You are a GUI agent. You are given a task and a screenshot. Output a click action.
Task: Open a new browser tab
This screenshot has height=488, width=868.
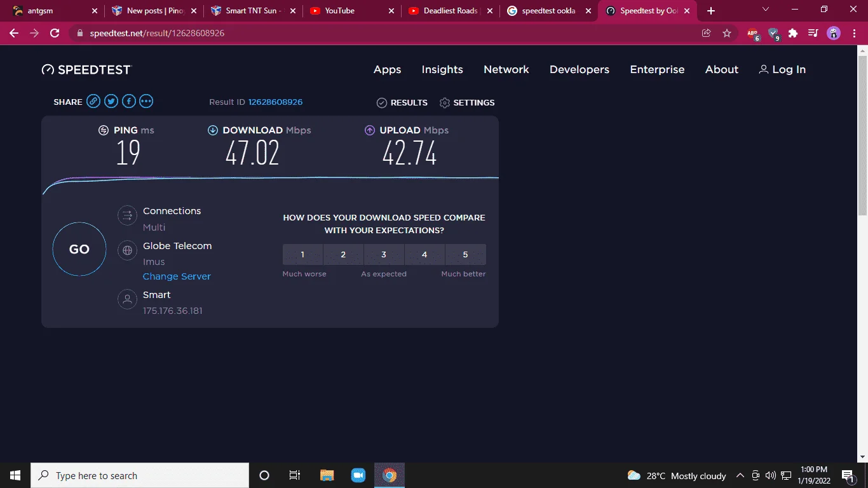tap(711, 11)
